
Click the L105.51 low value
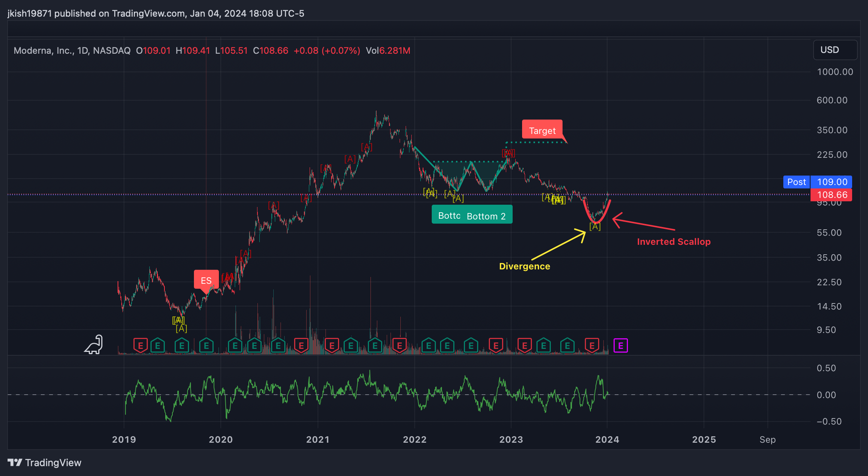pos(231,51)
